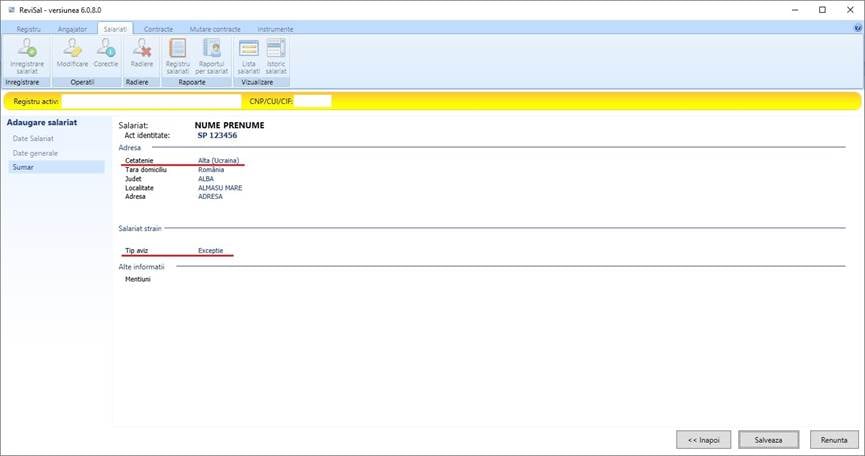Click the Inapoi back button
This screenshot has width=865, height=456.
coord(703,439)
